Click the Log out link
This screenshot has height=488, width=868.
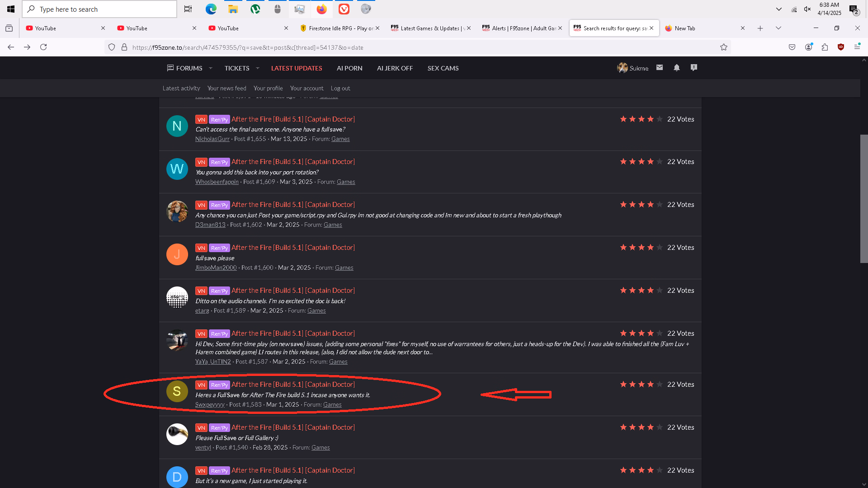pyautogui.click(x=340, y=89)
